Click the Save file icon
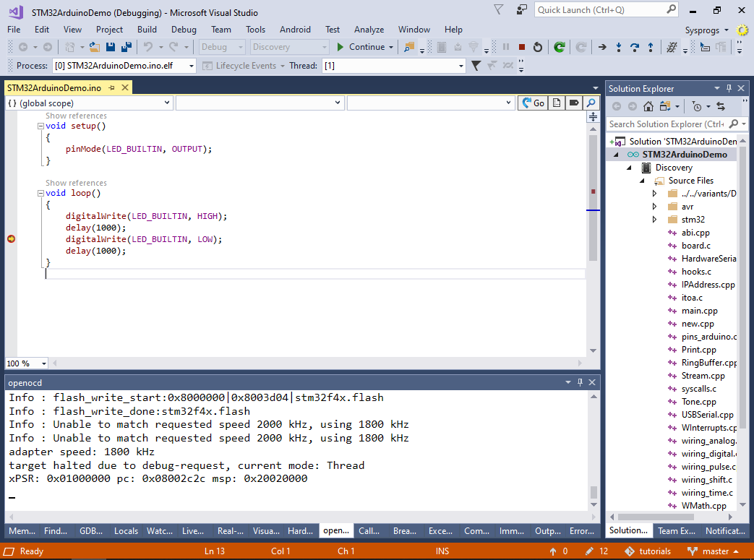 [111, 47]
